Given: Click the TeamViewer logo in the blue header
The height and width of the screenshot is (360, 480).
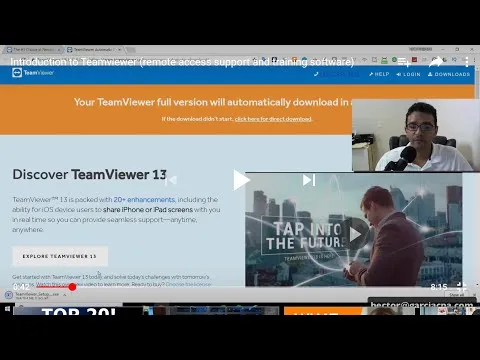Looking at the screenshot, I should [x=33, y=73].
